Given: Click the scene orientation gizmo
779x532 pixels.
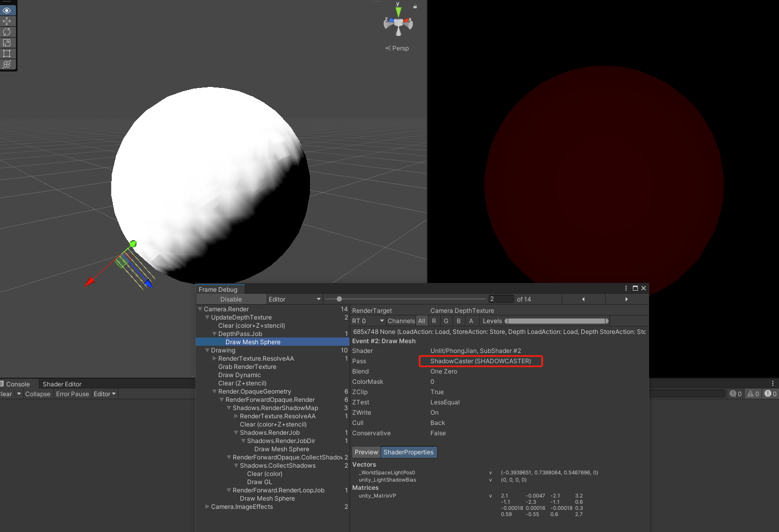Looking at the screenshot, I should pos(398,22).
